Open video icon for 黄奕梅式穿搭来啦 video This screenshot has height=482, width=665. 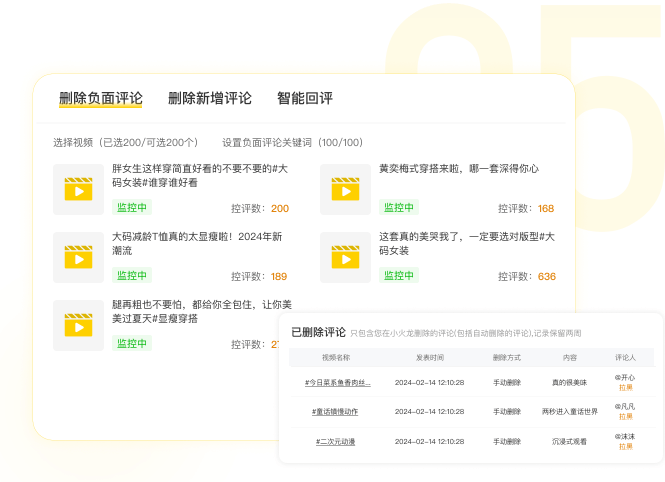click(x=345, y=189)
